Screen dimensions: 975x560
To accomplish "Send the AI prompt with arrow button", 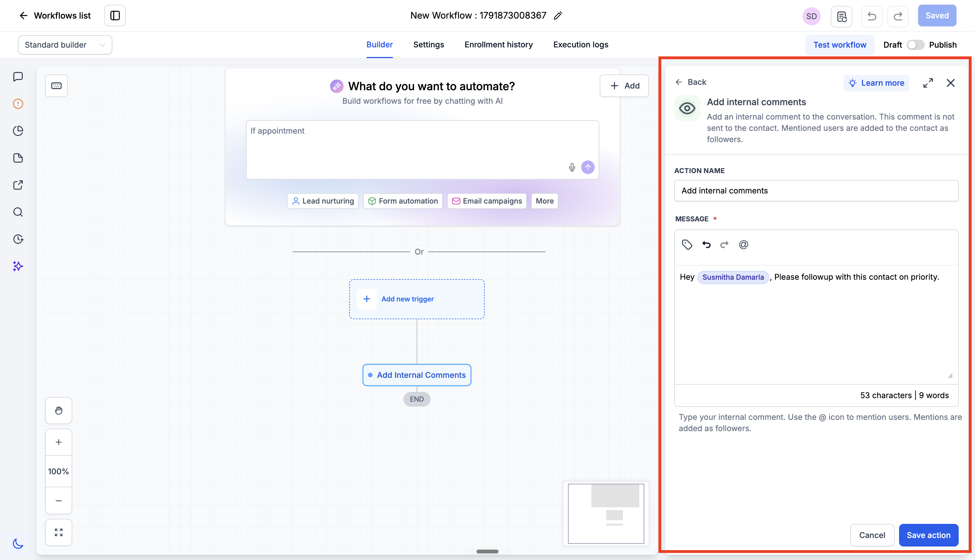I will [x=588, y=167].
